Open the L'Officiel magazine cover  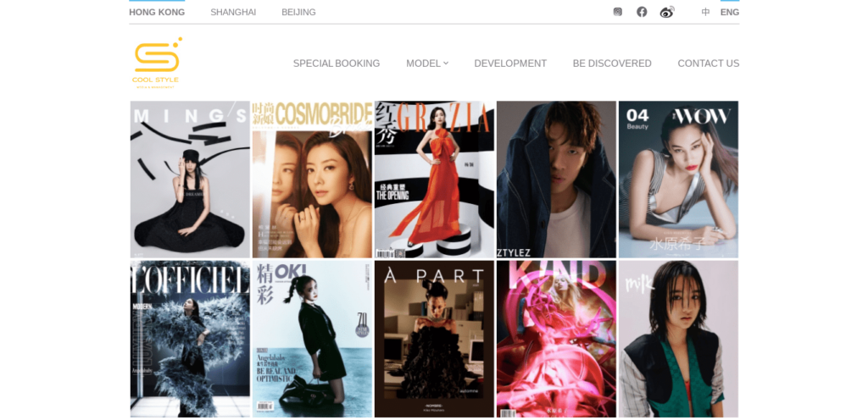190,339
